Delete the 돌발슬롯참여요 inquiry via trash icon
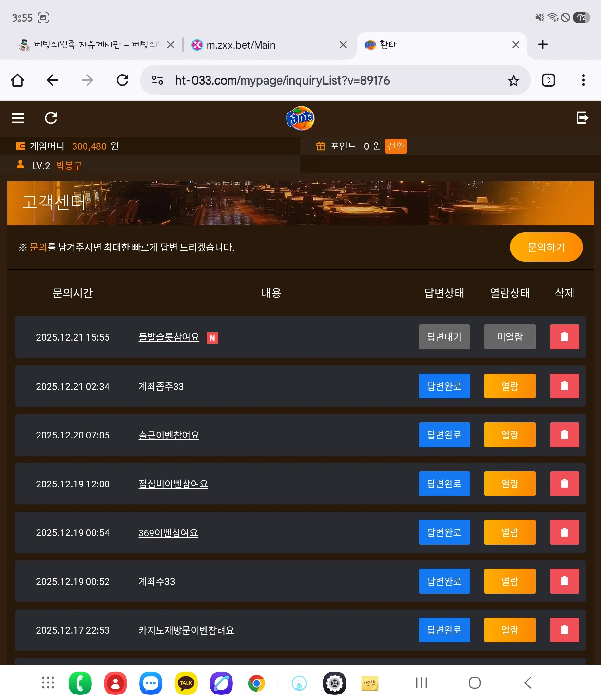The image size is (601, 700). pyautogui.click(x=564, y=337)
